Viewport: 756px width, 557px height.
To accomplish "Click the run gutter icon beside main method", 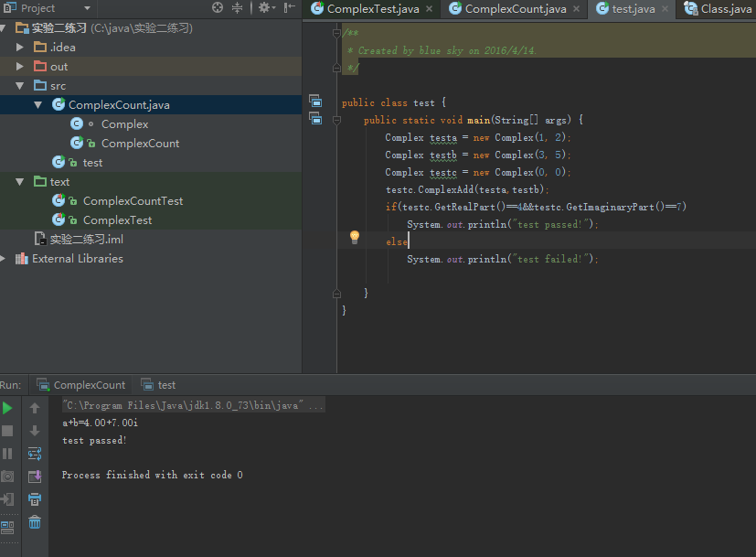I will [x=315, y=119].
